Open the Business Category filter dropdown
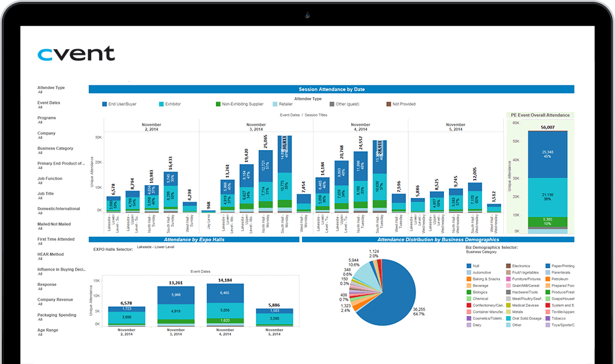This screenshot has height=364, width=615. click(x=55, y=149)
